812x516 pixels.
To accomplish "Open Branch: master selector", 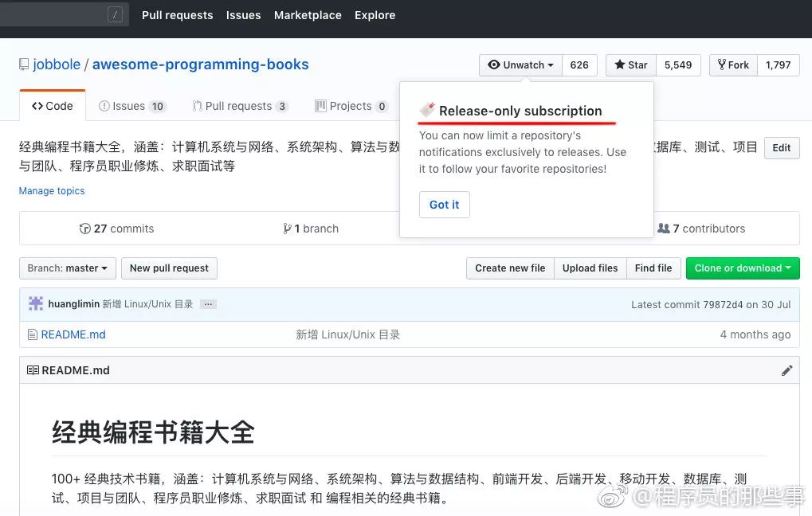I will point(67,268).
